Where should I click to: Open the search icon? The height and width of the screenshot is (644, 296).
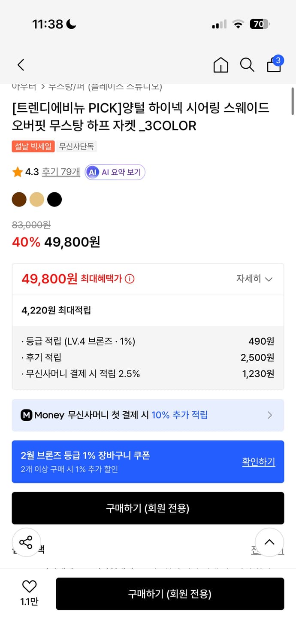point(247,65)
